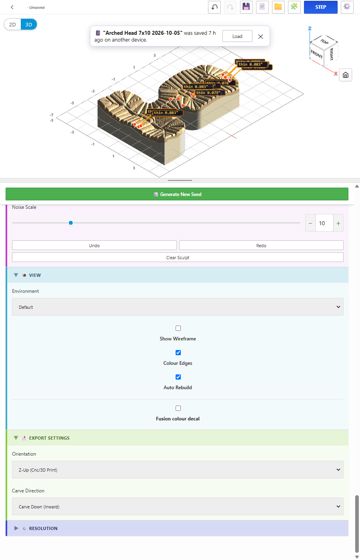Viewport: 360px width, 560px height.
Task: Open the purple circular icon beside STEP
Action: coord(347,7)
